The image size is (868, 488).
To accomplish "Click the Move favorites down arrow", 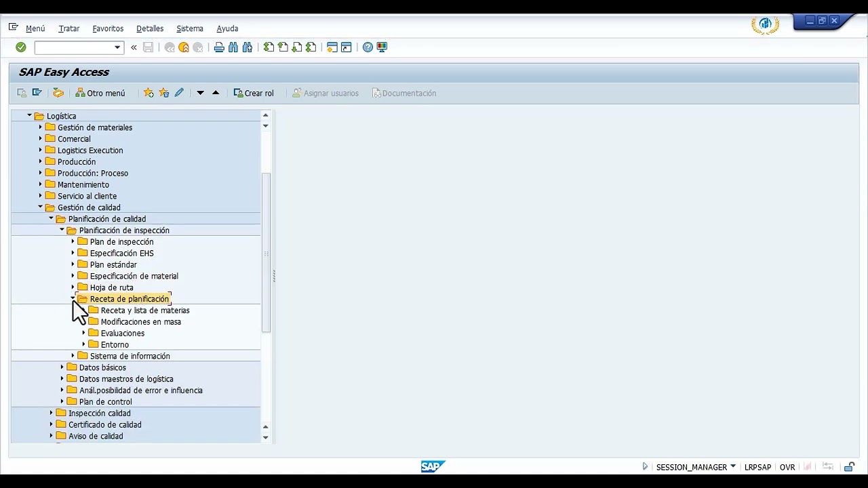I will [200, 93].
